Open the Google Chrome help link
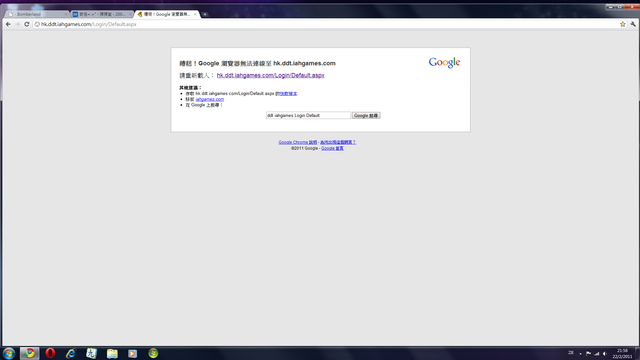 [x=298, y=142]
